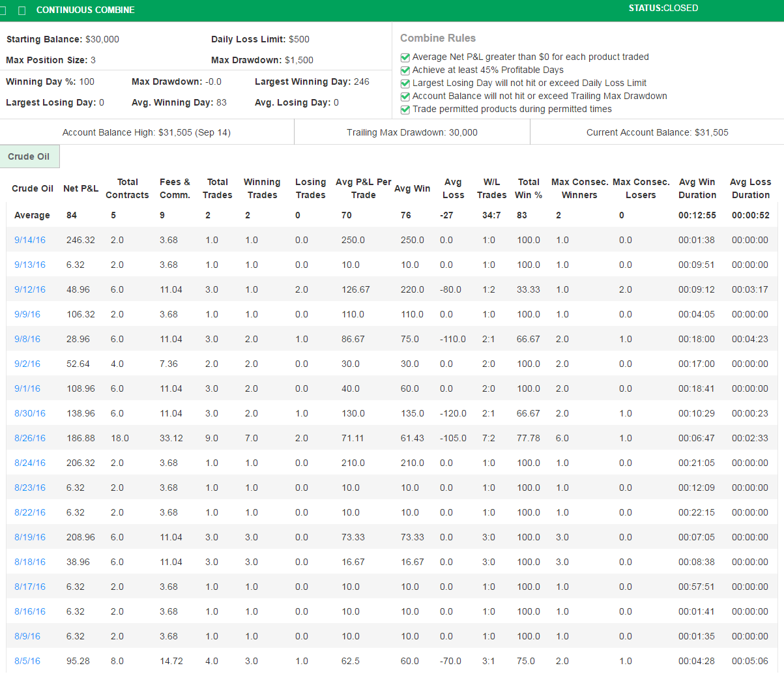Toggle the Largest Losing Day rule checkbox

[405, 83]
